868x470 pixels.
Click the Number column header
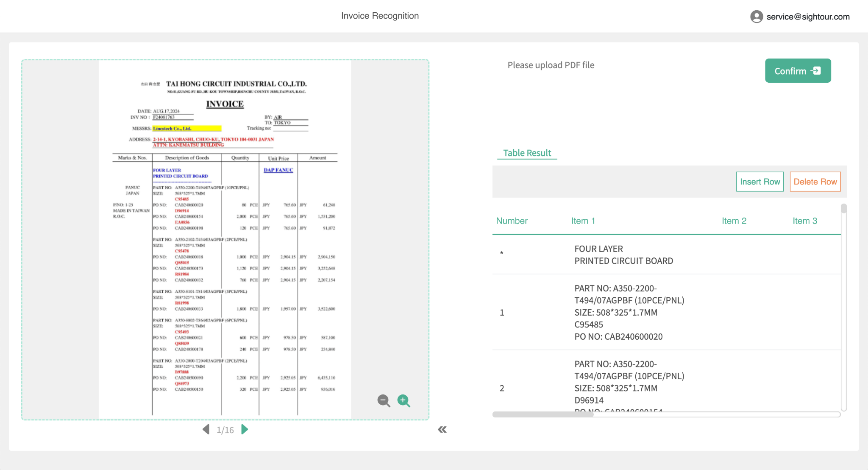click(x=512, y=221)
